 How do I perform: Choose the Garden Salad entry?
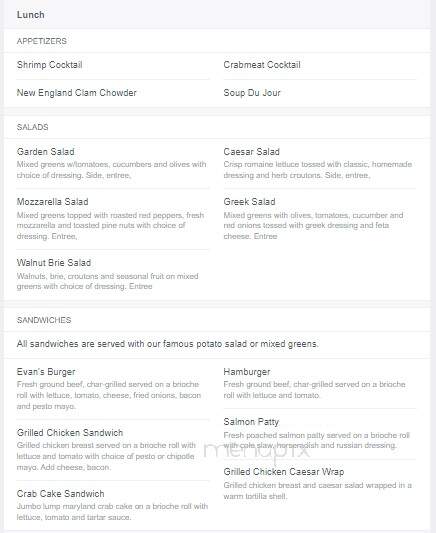(x=46, y=152)
